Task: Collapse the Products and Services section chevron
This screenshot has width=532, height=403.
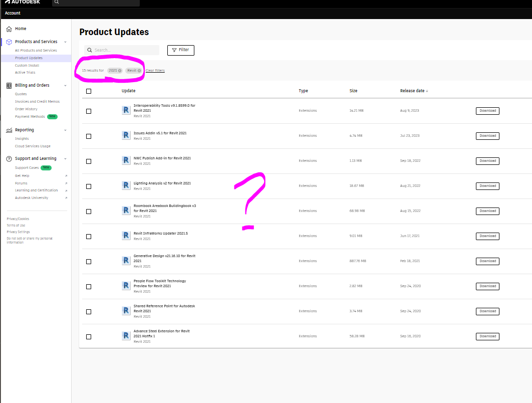Action: pyautogui.click(x=65, y=42)
